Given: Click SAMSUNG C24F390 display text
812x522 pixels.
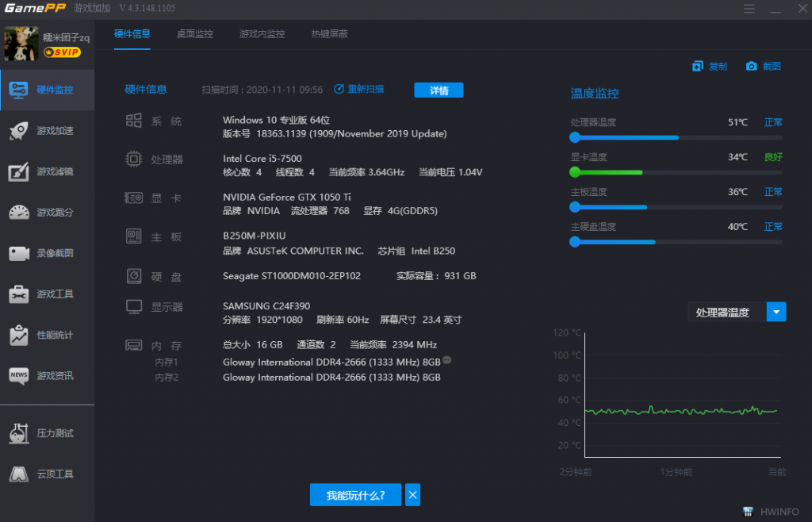Looking at the screenshot, I should pyautogui.click(x=266, y=306).
